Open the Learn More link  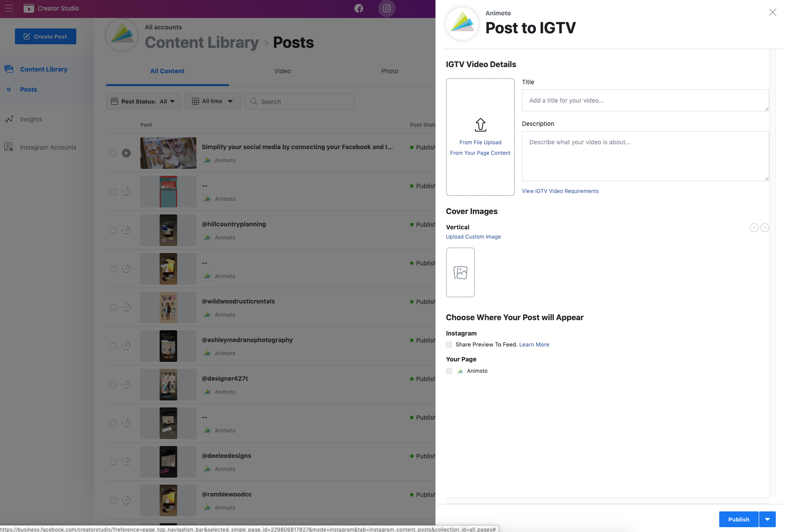point(534,345)
